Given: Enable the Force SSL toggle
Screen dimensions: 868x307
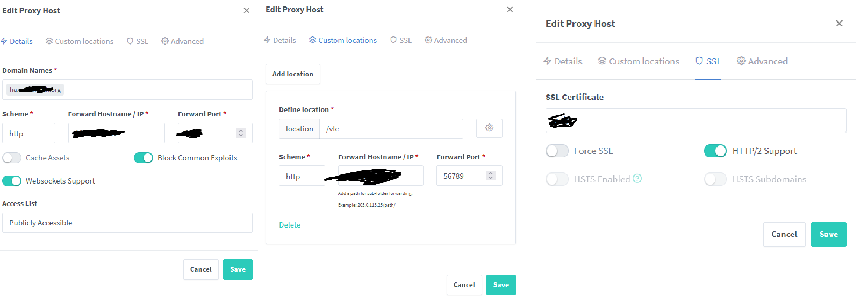Looking at the screenshot, I should point(557,151).
